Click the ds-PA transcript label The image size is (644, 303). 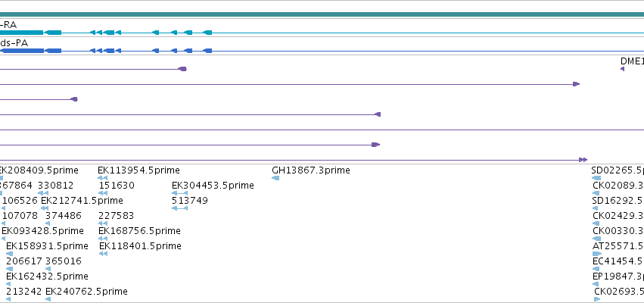click(x=14, y=42)
